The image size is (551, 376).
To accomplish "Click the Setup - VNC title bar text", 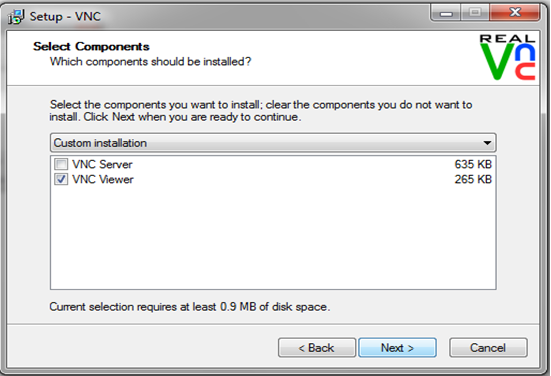I will [x=65, y=17].
